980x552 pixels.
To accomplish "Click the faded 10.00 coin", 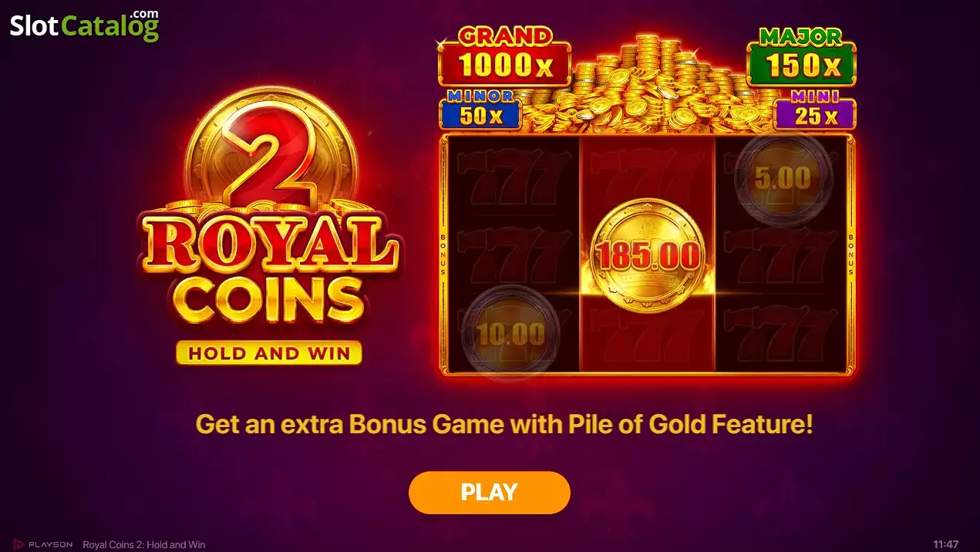I will tap(510, 334).
